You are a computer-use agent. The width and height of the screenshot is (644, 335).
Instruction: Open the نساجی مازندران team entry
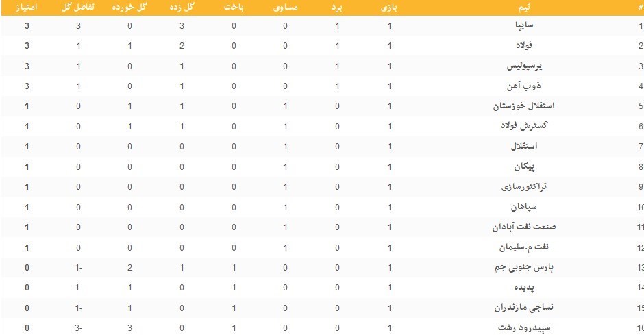click(524, 308)
